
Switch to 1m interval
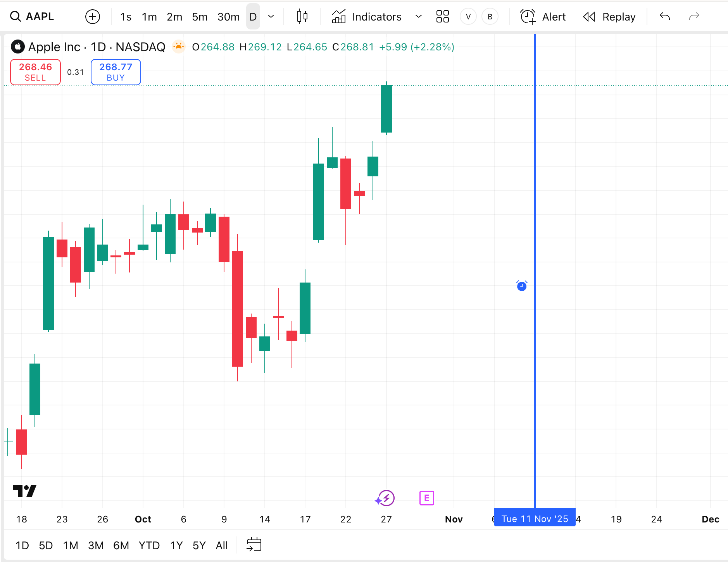[149, 17]
